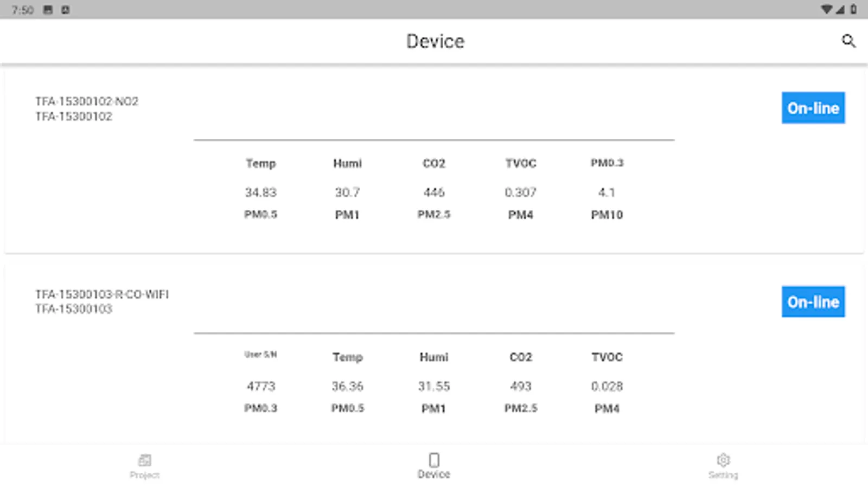Tap the battery status icon
868x488 pixels.
pos(854,9)
